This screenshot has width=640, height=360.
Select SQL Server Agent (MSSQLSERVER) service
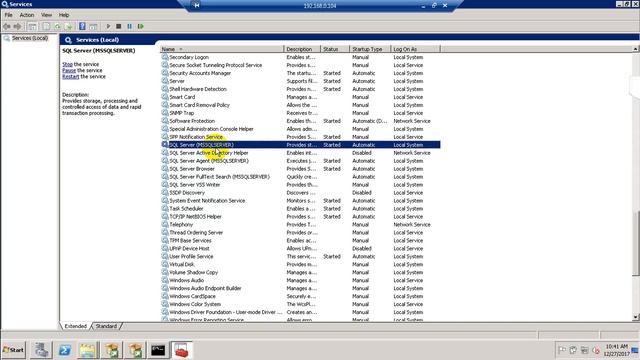click(209, 161)
